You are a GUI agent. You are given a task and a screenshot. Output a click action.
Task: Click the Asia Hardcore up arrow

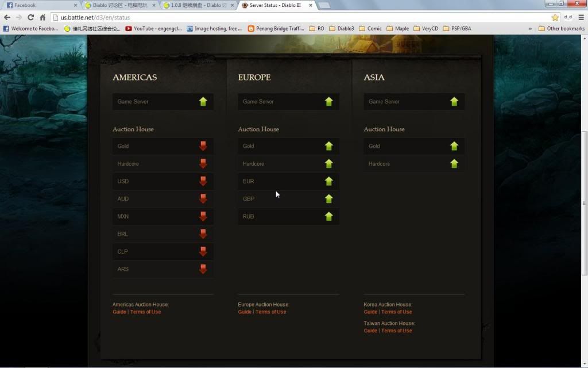click(x=454, y=164)
